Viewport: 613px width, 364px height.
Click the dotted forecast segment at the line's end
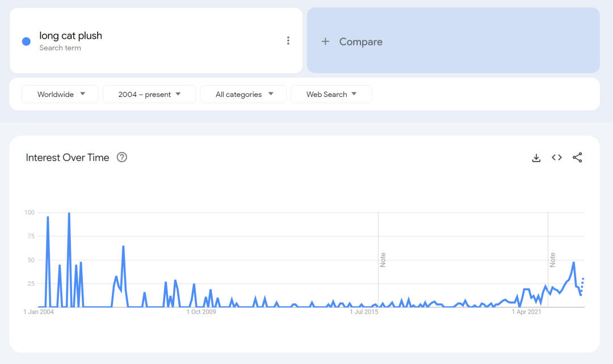pos(582,285)
